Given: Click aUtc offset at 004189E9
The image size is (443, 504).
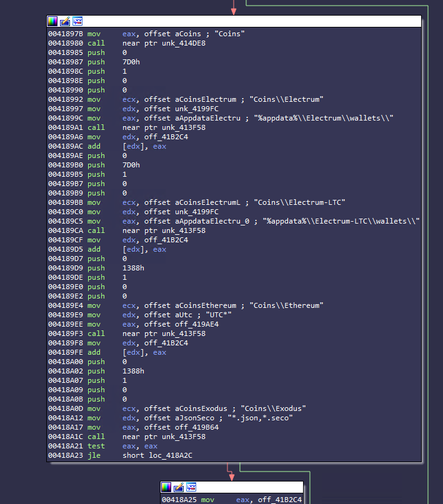Looking at the screenshot, I should [184, 315].
